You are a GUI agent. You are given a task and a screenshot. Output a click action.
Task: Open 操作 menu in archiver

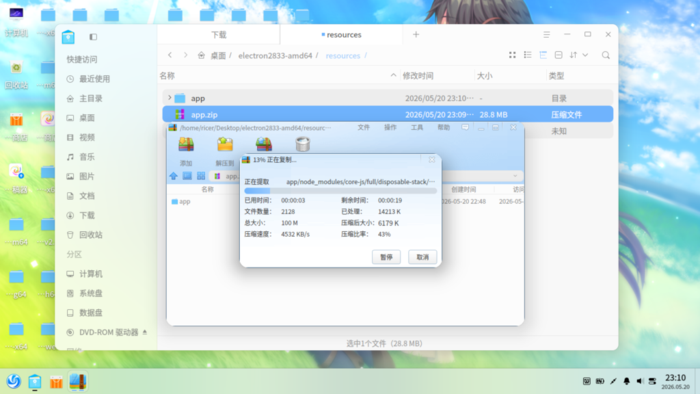coord(390,128)
